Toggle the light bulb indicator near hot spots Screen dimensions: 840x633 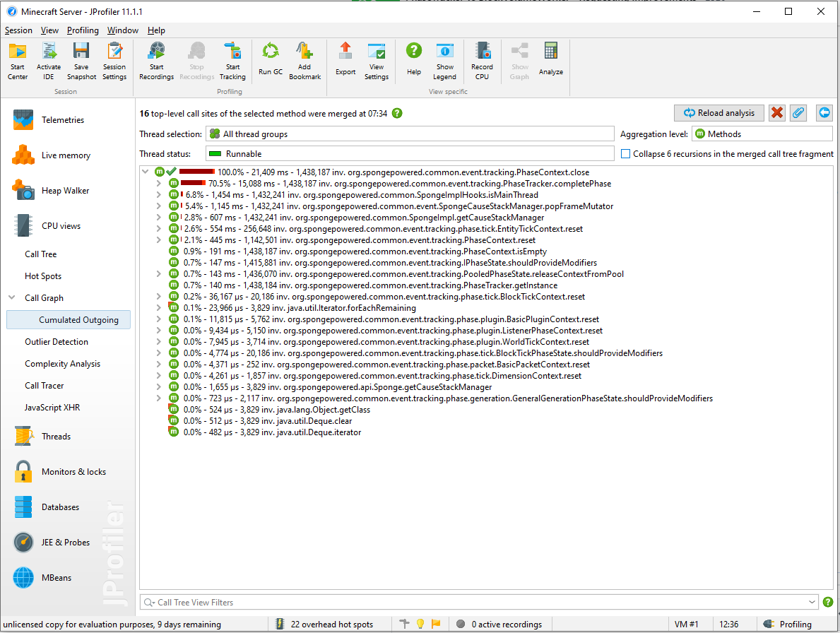coord(420,624)
